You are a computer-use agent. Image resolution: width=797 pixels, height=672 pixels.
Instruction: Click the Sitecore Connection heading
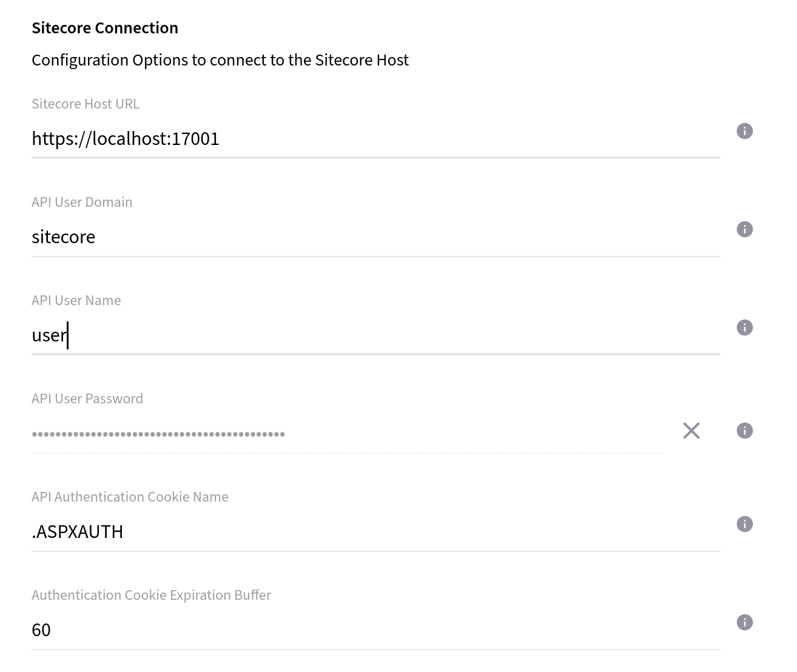(x=105, y=28)
